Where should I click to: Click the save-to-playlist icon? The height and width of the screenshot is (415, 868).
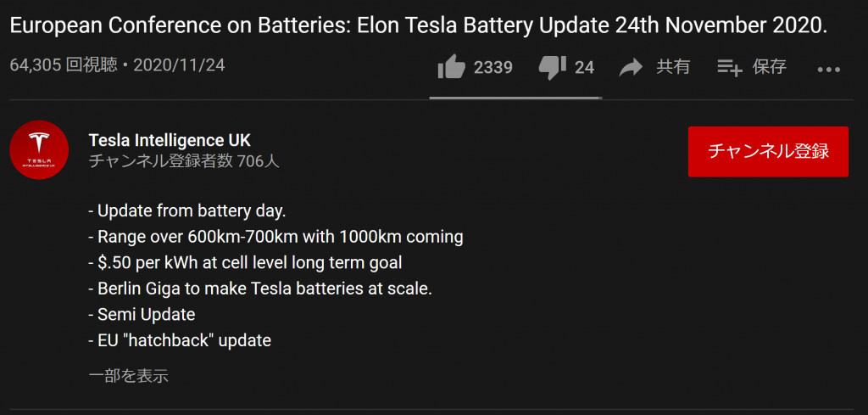point(730,68)
